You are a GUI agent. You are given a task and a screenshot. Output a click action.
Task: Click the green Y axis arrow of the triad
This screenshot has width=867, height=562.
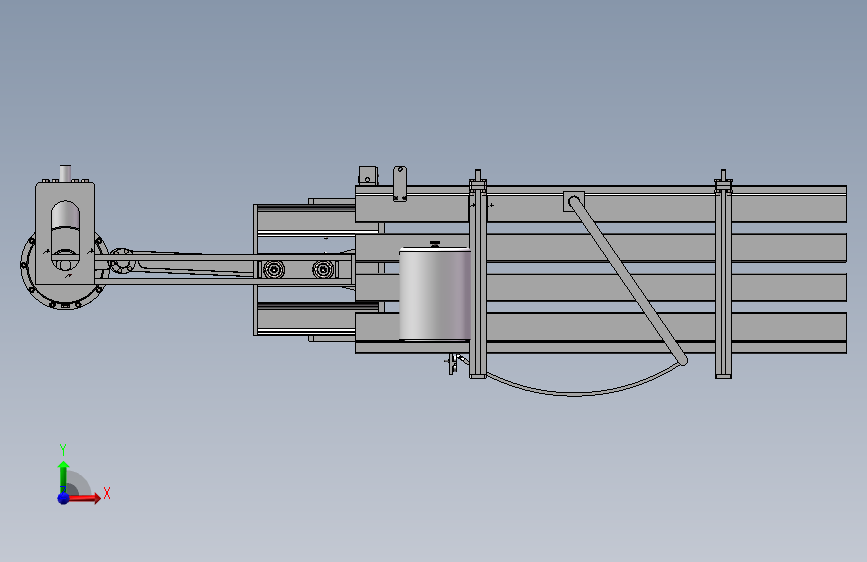63,476
